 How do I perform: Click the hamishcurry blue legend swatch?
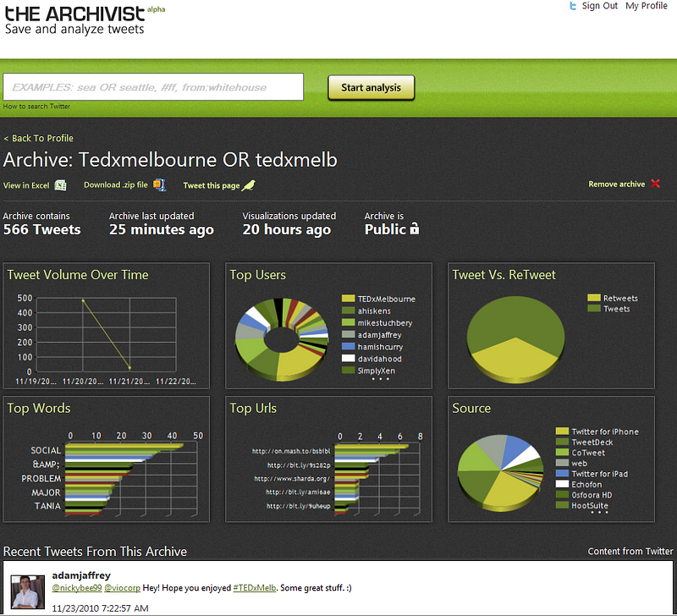pos(348,346)
